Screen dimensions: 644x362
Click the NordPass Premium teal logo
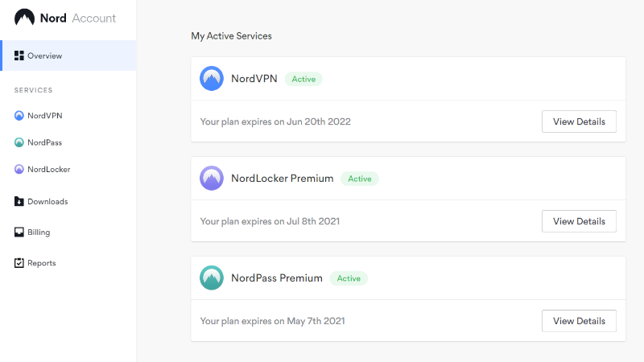212,278
